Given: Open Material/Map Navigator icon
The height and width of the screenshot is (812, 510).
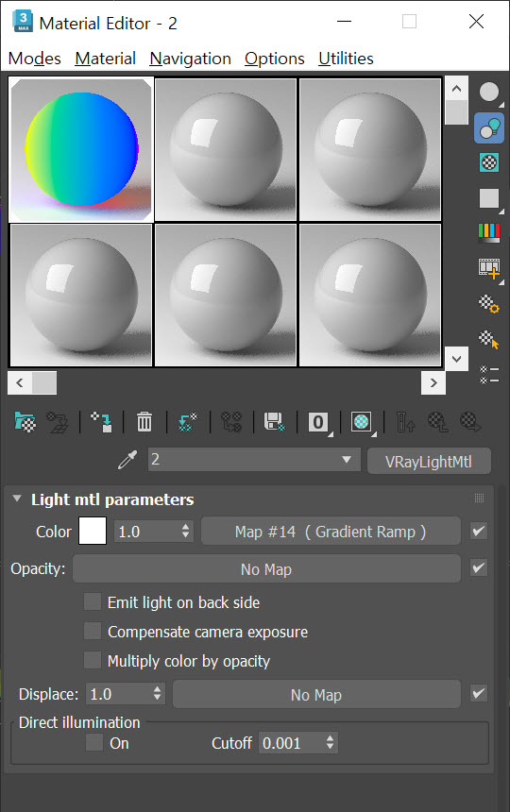Looking at the screenshot, I should coord(489,375).
